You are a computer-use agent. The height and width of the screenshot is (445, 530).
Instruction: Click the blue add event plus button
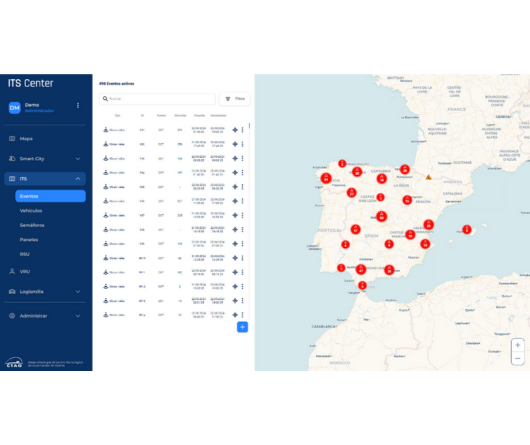(x=242, y=327)
